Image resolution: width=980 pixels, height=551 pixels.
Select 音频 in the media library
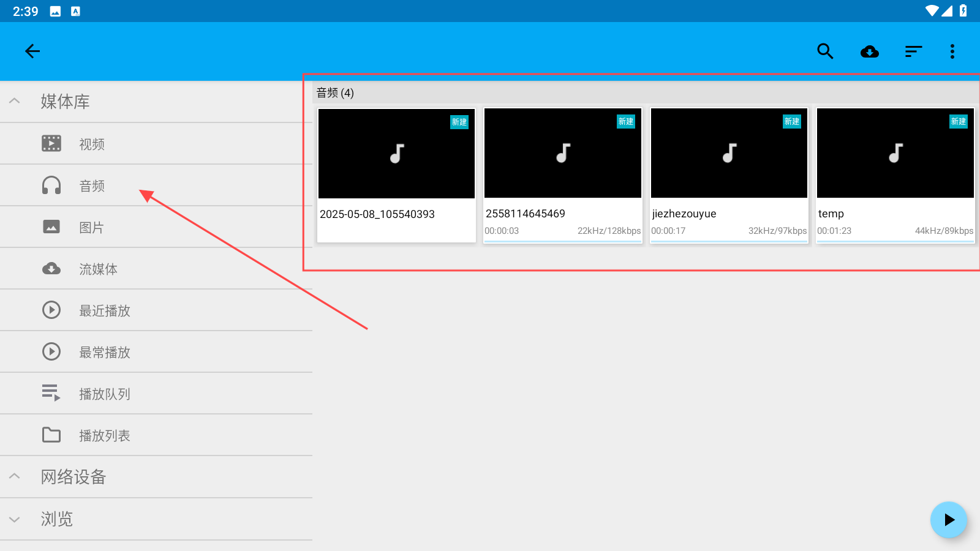pos(156,186)
